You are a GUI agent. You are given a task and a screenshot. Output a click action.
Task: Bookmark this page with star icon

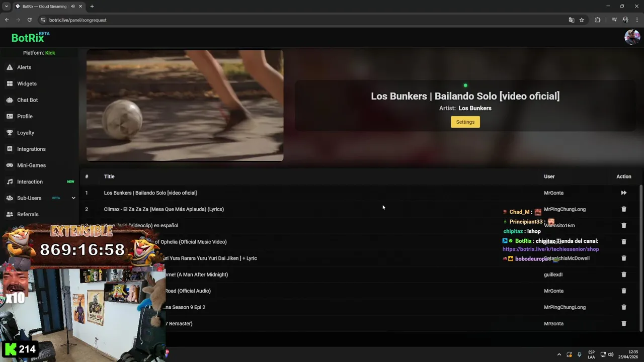point(582,20)
